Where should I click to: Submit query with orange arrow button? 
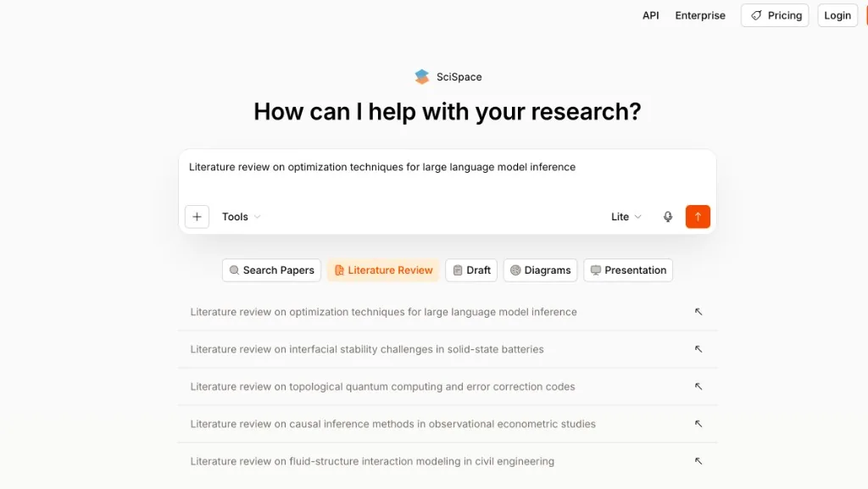coord(698,217)
